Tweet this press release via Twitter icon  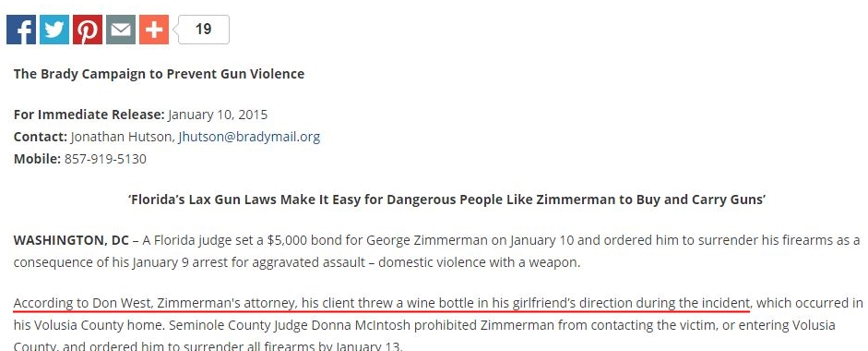(54, 30)
